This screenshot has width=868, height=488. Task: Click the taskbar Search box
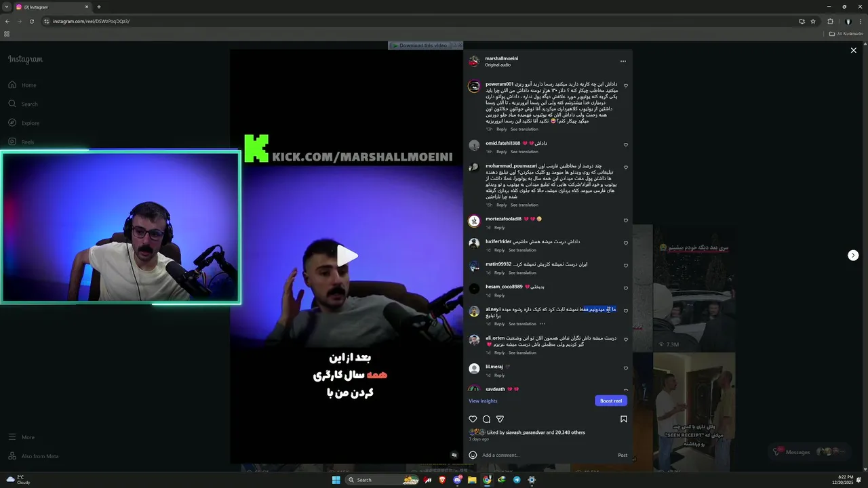383,480
